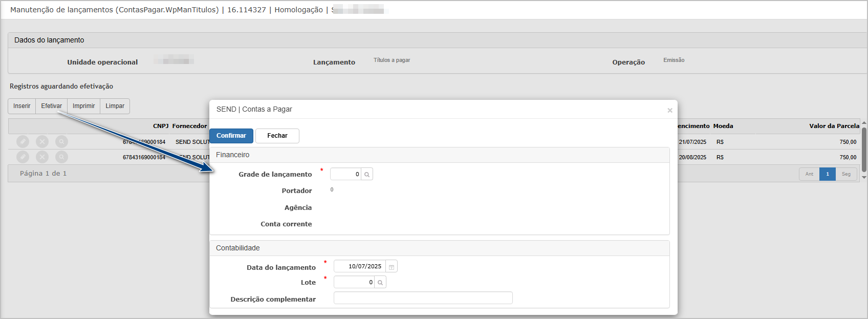Click the edit pencil icon in second row
The image size is (868, 319).
tap(23, 157)
